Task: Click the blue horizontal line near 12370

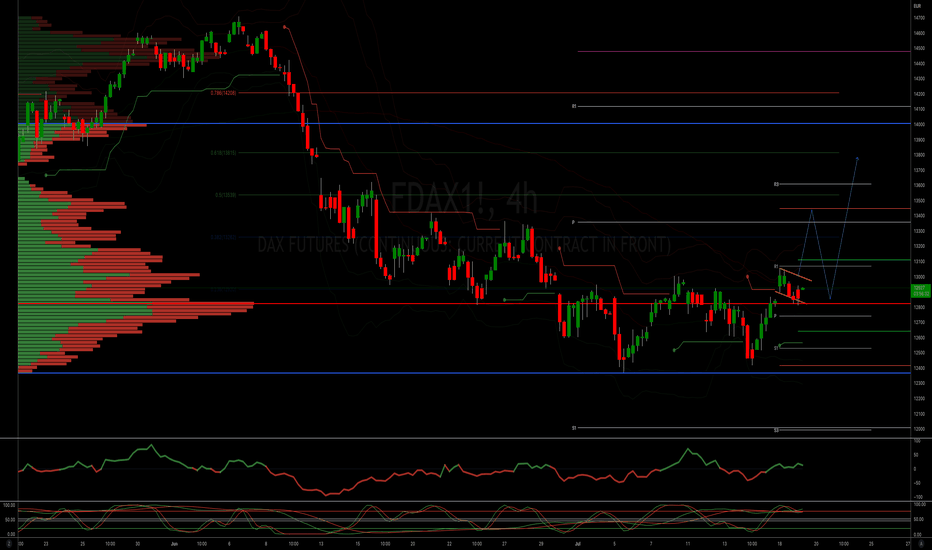Action: coord(464,373)
